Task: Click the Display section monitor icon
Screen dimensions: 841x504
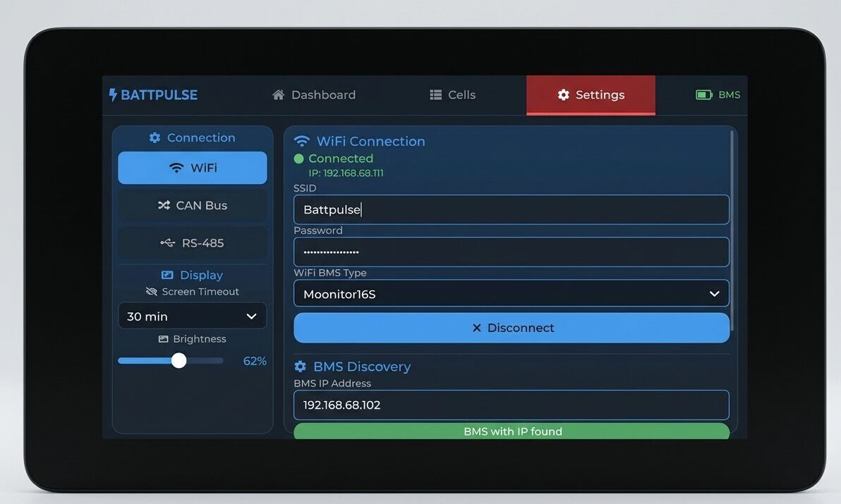Action: (x=167, y=276)
